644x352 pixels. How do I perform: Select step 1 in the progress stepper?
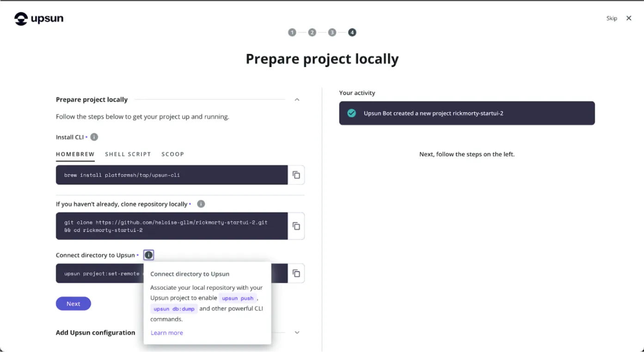pyautogui.click(x=292, y=32)
